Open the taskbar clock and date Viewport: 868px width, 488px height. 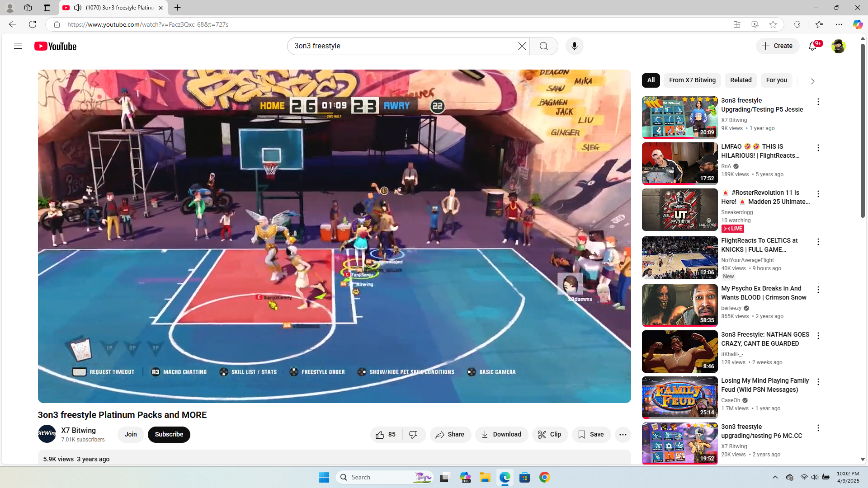pos(848,477)
